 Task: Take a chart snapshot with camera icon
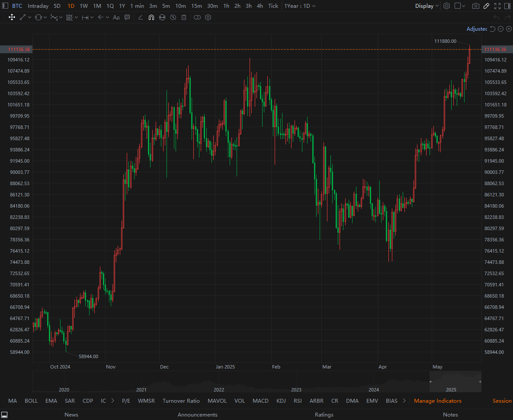476,6
